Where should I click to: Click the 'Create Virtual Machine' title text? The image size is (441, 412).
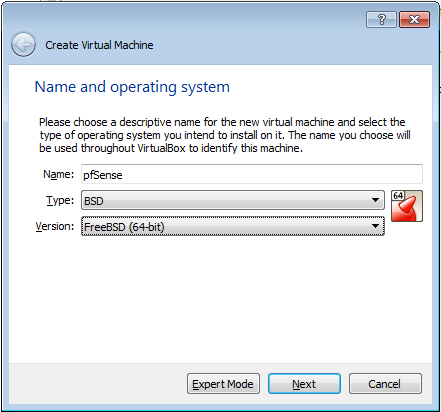pyautogui.click(x=99, y=45)
